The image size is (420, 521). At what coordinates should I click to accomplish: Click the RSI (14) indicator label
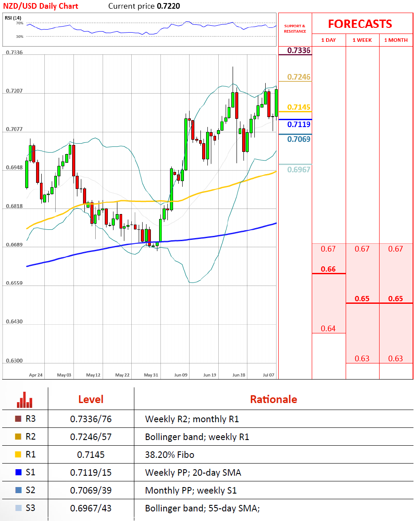click(x=12, y=17)
